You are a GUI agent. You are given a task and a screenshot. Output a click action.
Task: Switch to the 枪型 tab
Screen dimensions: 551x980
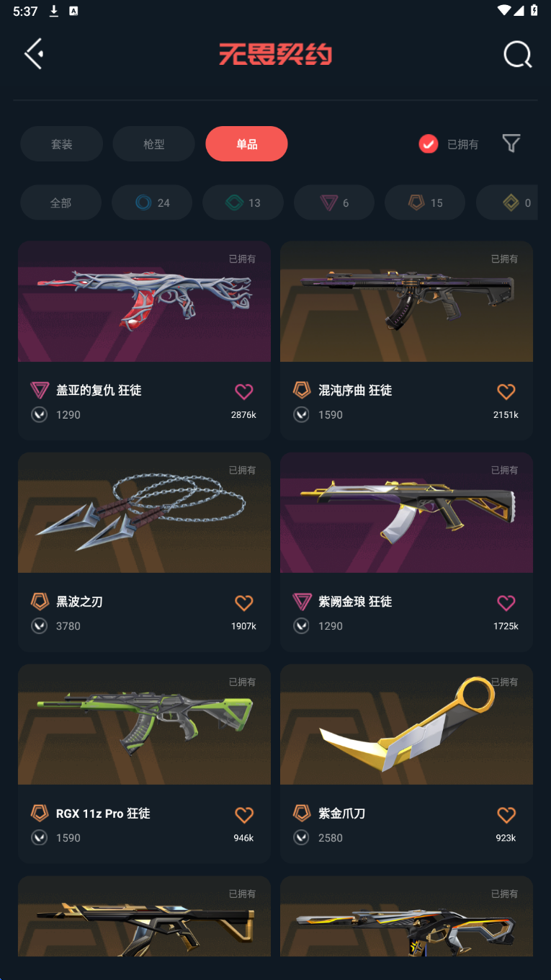click(153, 144)
